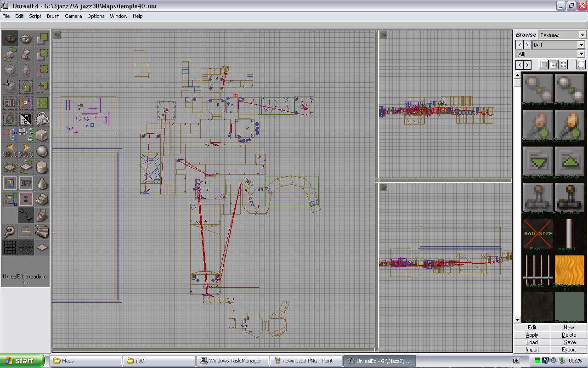Image resolution: width=588 pixels, height=368 pixels.
Task: Toggle dashed box with green shapes icon
Action: pyautogui.click(x=26, y=87)
